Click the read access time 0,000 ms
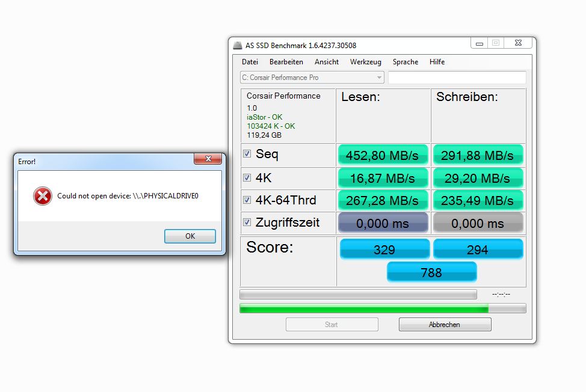Image resolution: width=586 pixels, height=392 pixels. pos(383,223)
